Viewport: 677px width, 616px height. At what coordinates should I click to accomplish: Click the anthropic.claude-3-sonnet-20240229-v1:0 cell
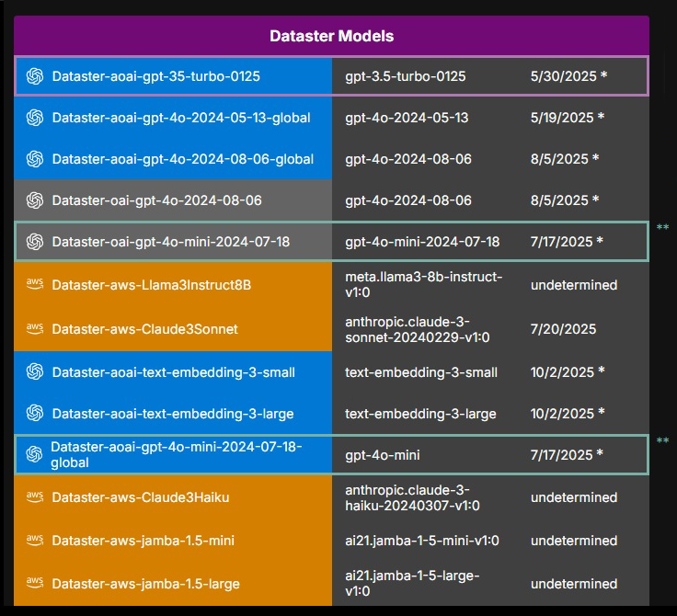(x=417, y=329)
